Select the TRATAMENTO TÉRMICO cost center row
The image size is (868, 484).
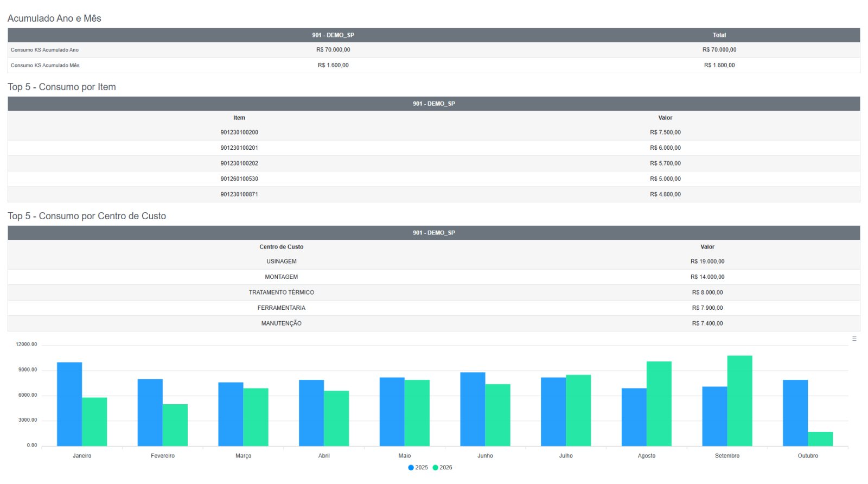click(x=433, y=292)
